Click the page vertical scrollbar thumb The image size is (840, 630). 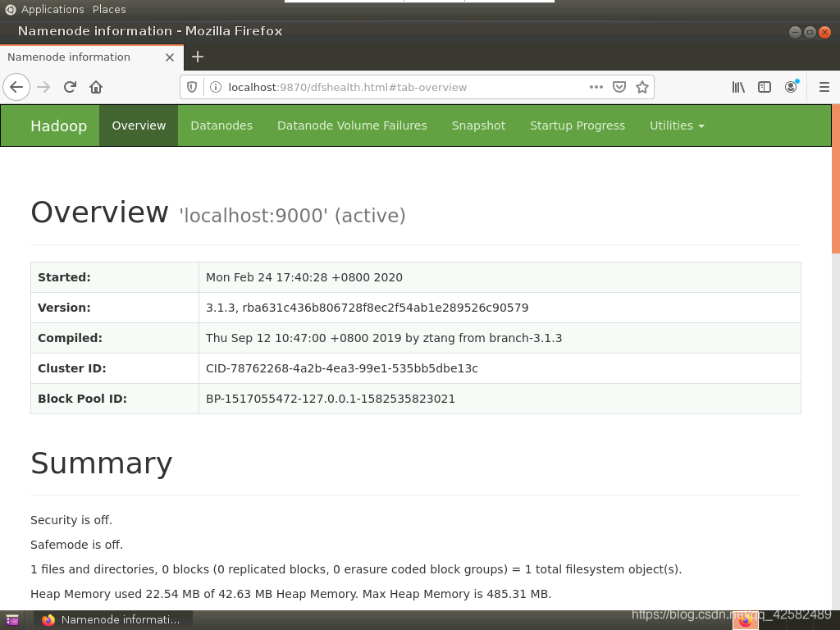836,178
